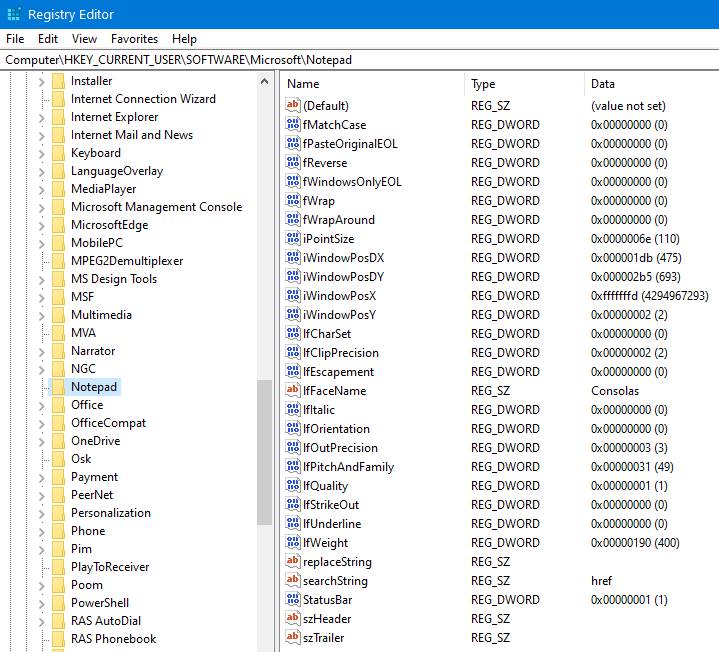Screen dimensions: 719x652
Task: Click the Registry Editor app icon in title bar
Action: [14, 14]
